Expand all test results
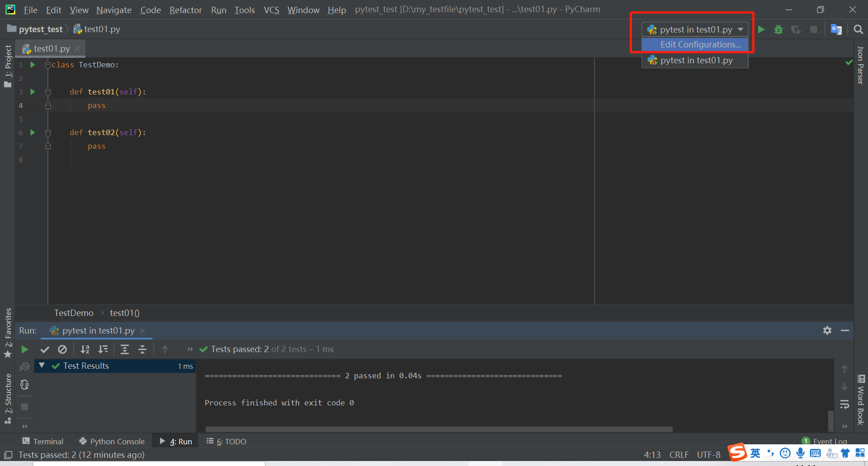Screen dimensions: 868x466 [125, 349]
